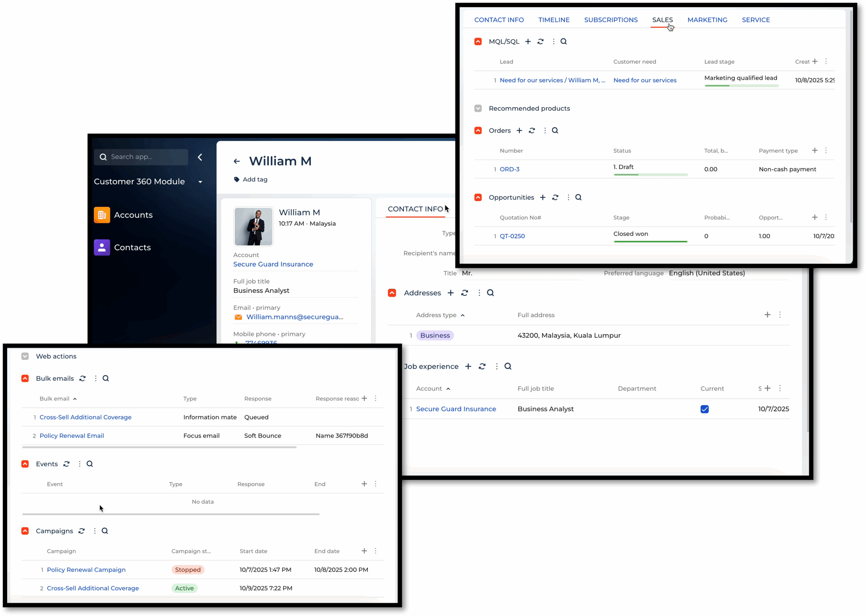
Task: Click the back arrow beside William M
Action: [x=237, y=162]
